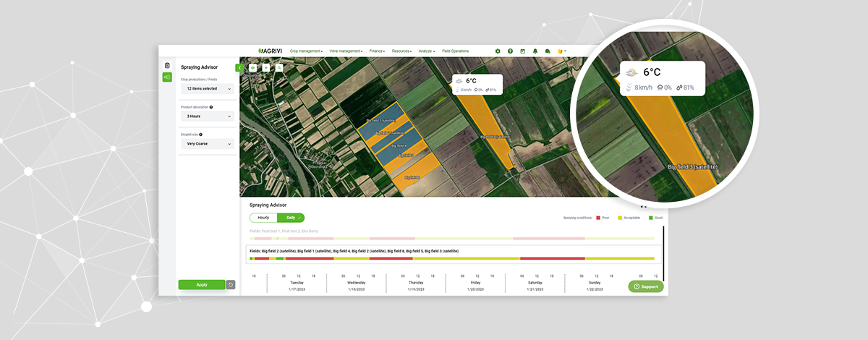Collapse the Spraying Advisor side panel
868x340 pixels.
coord(239,67)
